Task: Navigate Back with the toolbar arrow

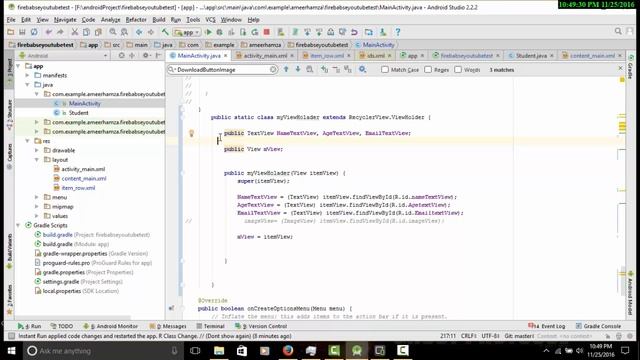Action: (x=139, y=32)
